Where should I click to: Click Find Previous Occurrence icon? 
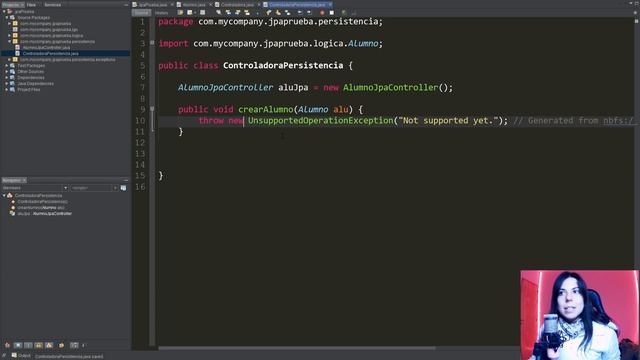click(x=228, y=13)
